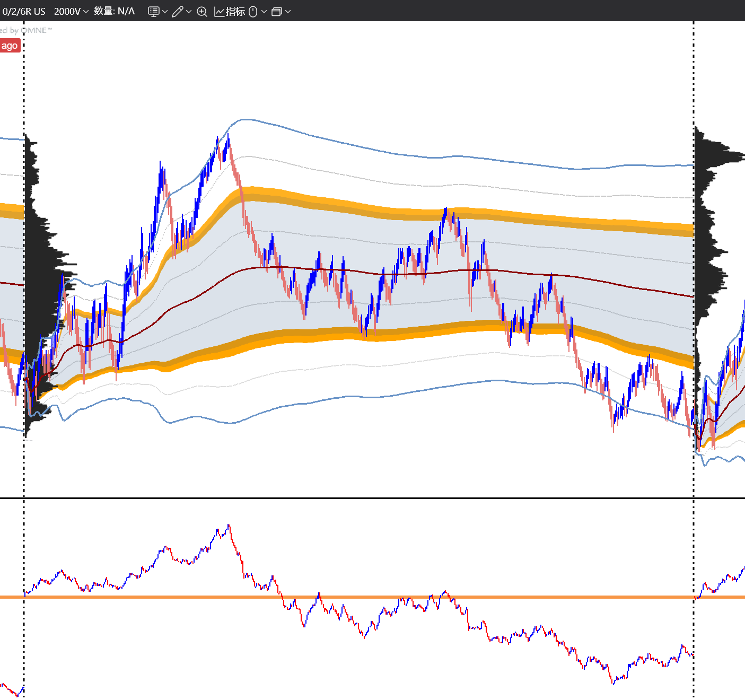Expand the display monitor options chevron
Image resolution: width=745 pixels, height=700 pixels.
165,12
